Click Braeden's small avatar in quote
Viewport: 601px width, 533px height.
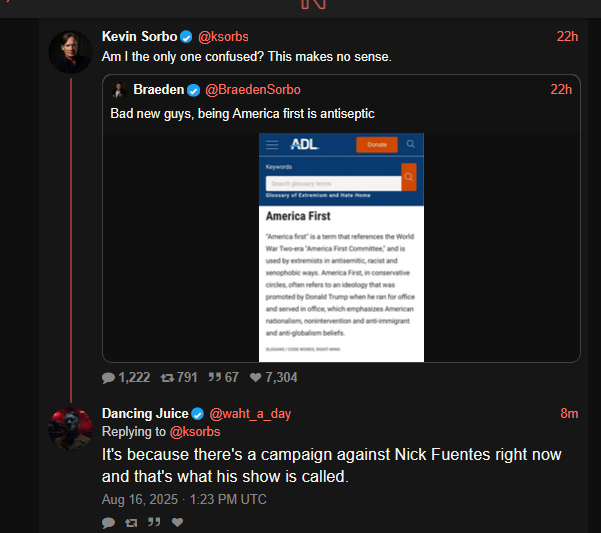coord(119,90)
